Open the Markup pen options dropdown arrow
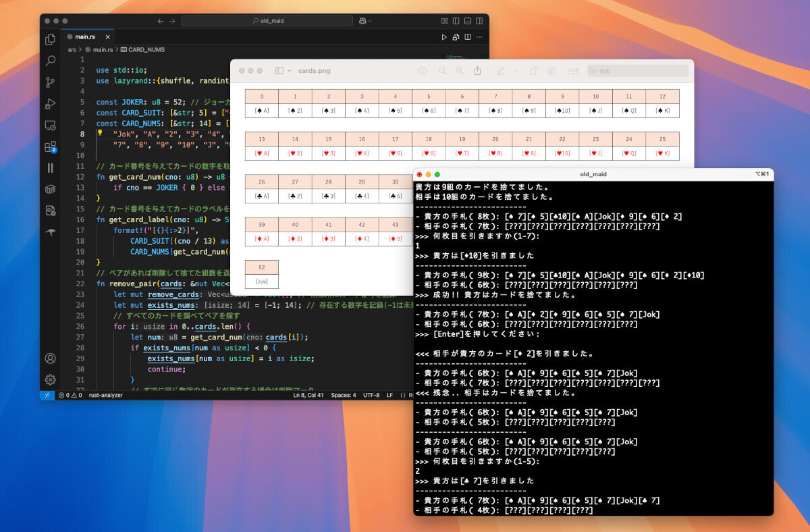 pyautogui.click(x=516, y=71)
